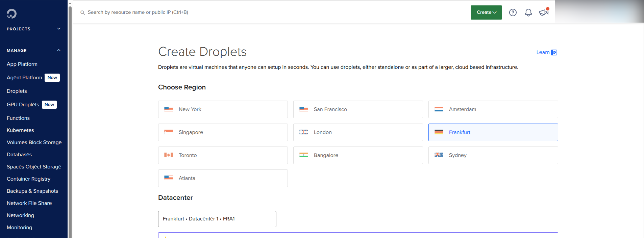
Task: Open Monitoring in sidebar
Action: pyautogui.click(x=19, y=228)
